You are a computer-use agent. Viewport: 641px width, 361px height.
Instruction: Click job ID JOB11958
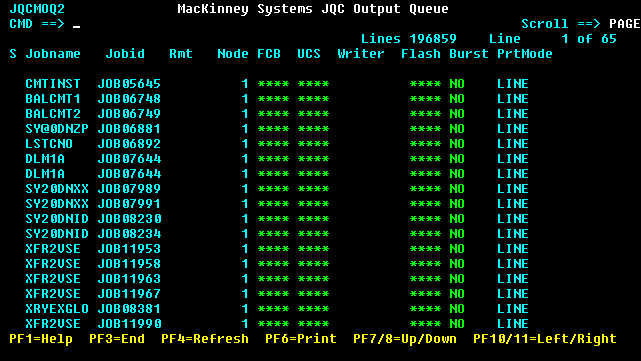129,264
